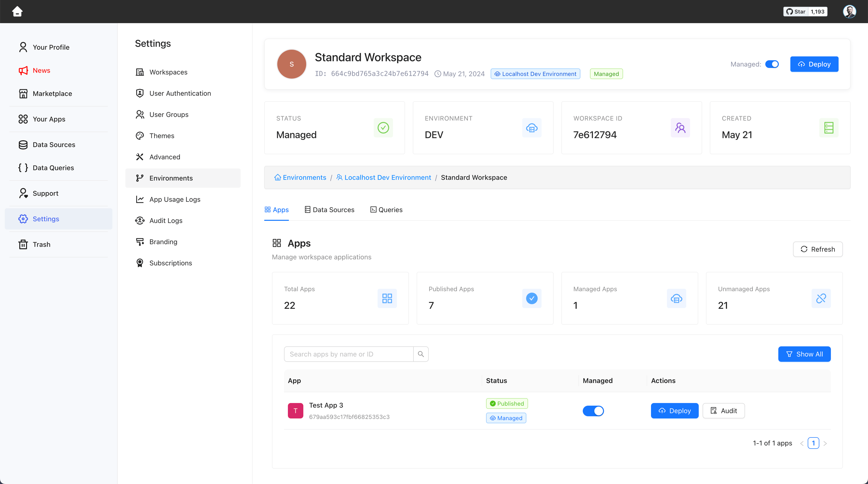Image resolution: width=868 pixels, height=484 pixels.
Task: Click the Settings item in sidebar
Action: point(58,219)
